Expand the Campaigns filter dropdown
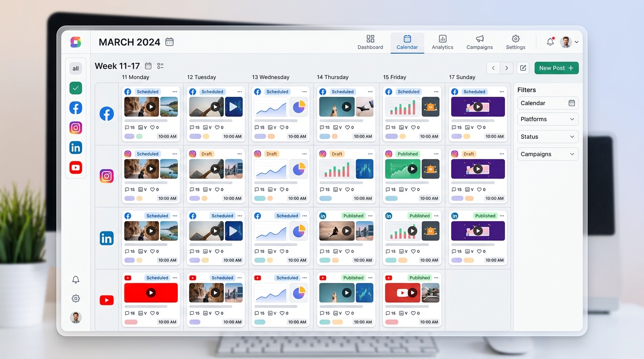This screenshot has width=644, height=359. [x=548, y=154]
